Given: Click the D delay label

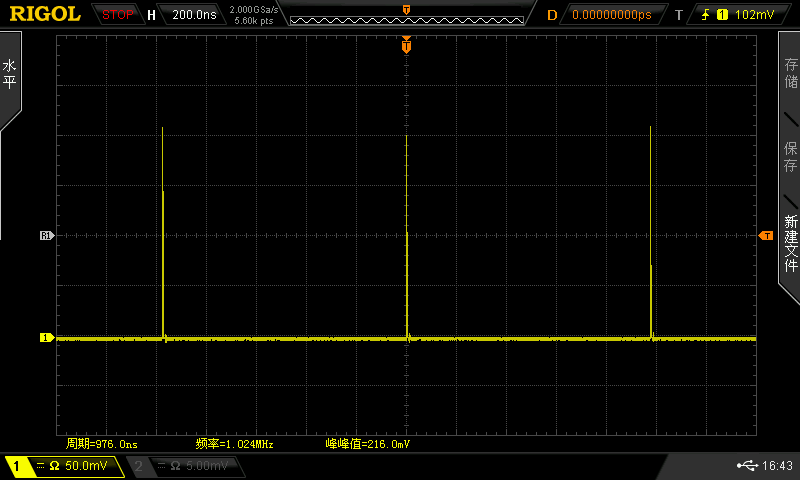Looking at the screenshot, I should [552, 15].
